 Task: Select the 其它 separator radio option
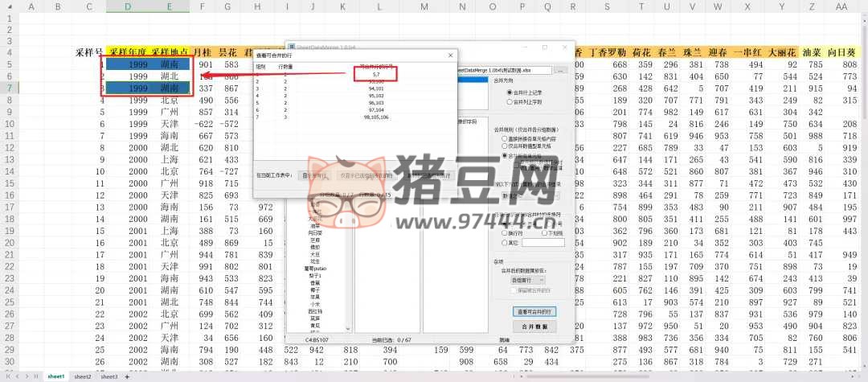click(x=504, y=242)
